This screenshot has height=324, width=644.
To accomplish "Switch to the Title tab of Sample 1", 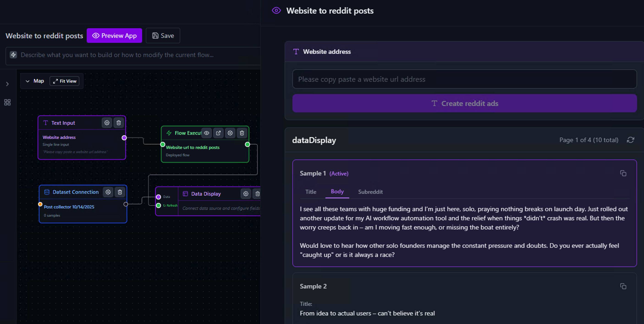I will (x=311, y=192).
